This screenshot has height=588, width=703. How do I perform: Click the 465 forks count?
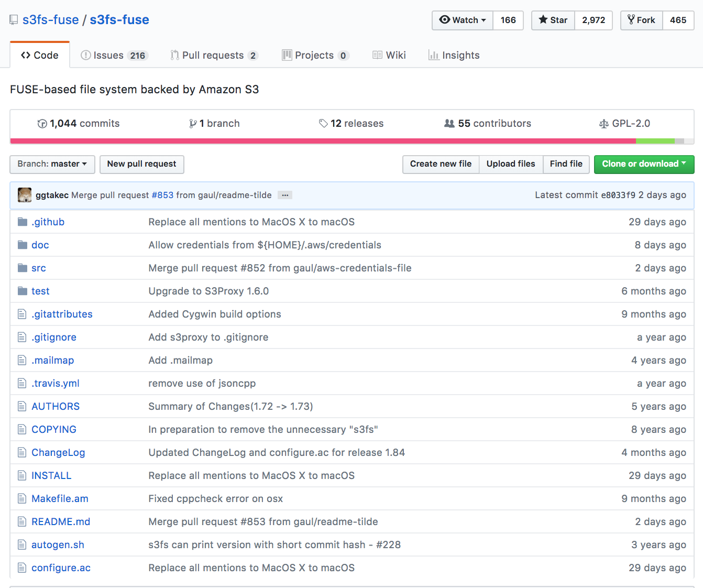[x=678, y=20]
